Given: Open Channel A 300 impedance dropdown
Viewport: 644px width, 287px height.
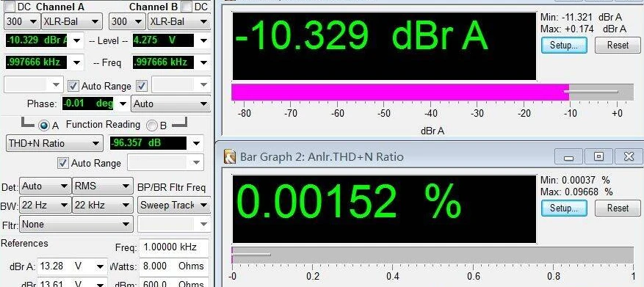Looking at the screenshot, I should point(22,21).
